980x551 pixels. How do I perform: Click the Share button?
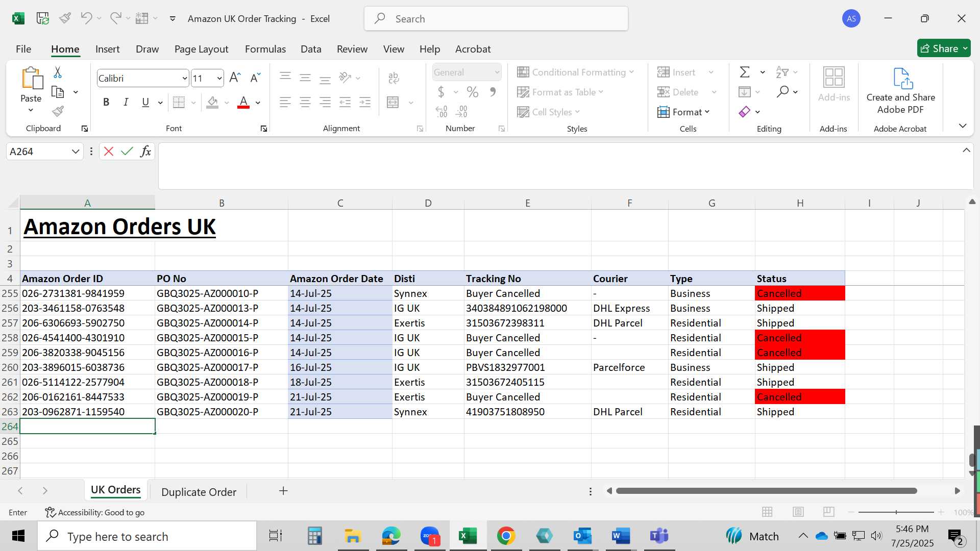click(944, 48)
